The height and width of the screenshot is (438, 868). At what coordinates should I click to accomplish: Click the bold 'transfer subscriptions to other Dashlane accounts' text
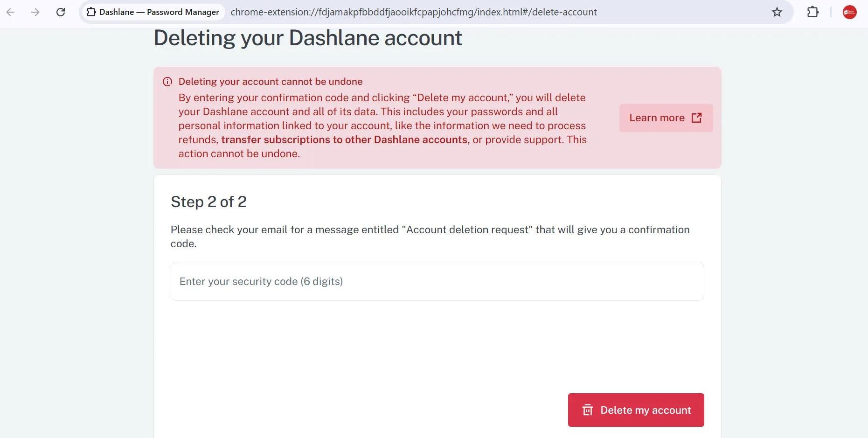coord(345,140)
